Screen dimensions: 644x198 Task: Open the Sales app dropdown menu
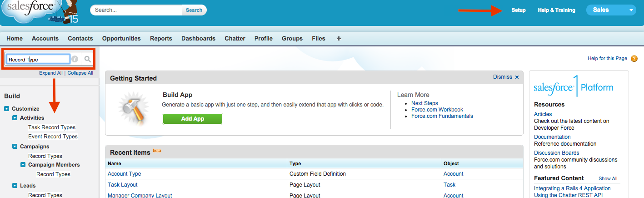pos(611,10)
